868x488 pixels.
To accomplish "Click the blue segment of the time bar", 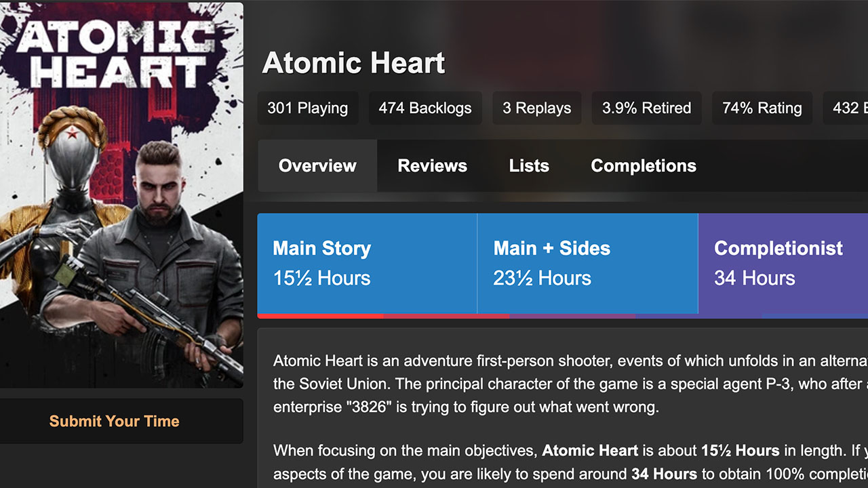I will tap(815, 316).
